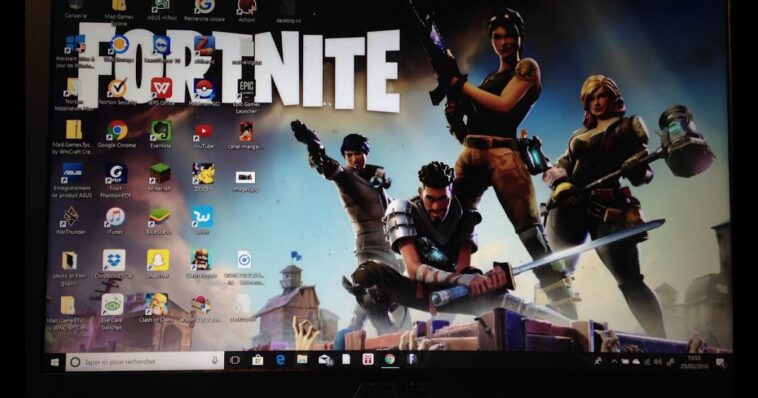Open the Wish shopping app shortcut
Screen dimensions: 758x398
[202, 221]
